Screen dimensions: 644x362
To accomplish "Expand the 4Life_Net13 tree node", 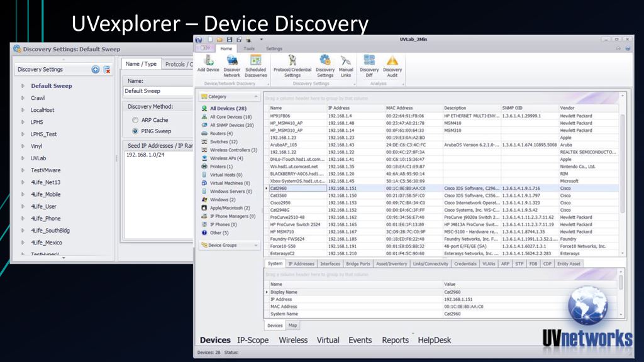I will point(23,182).
